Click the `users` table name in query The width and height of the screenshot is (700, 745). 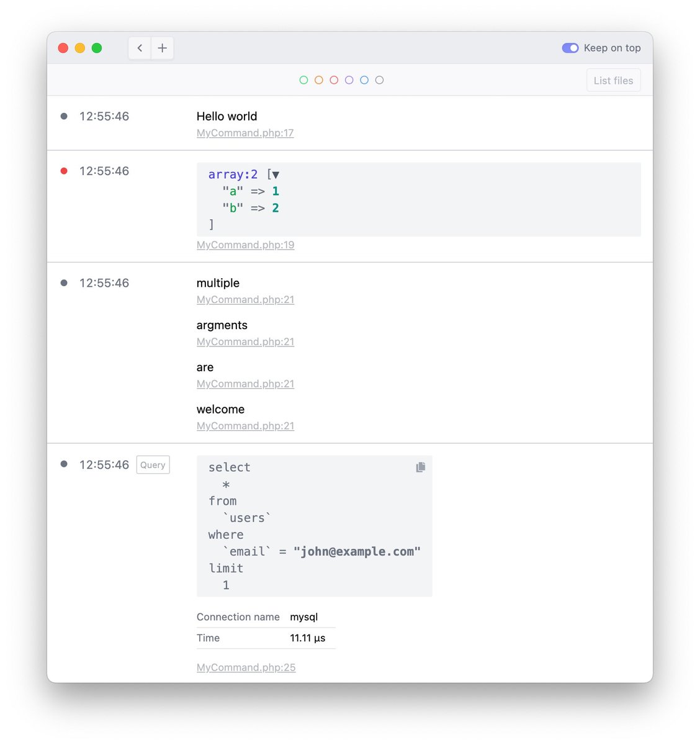[247, 518]
